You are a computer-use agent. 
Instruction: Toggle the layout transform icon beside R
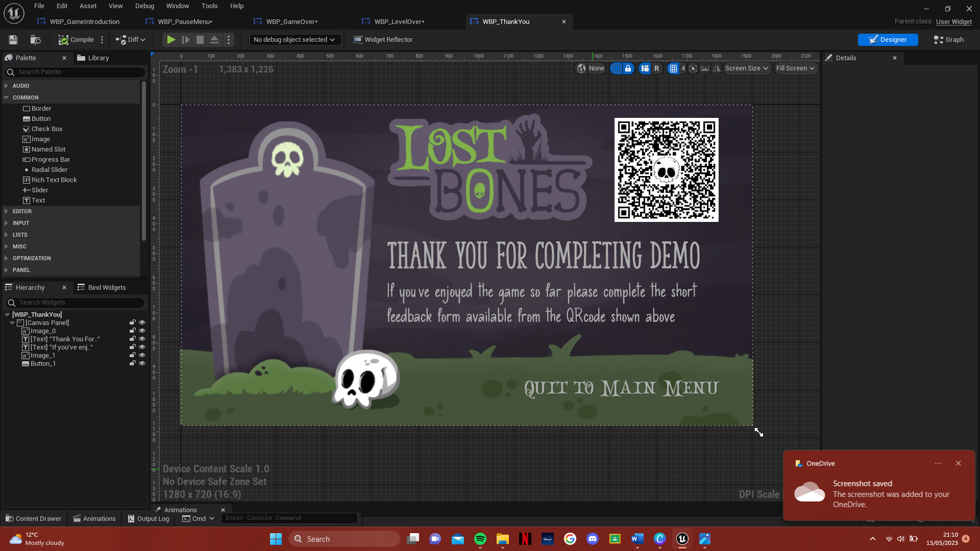click(x=645, y=68)
